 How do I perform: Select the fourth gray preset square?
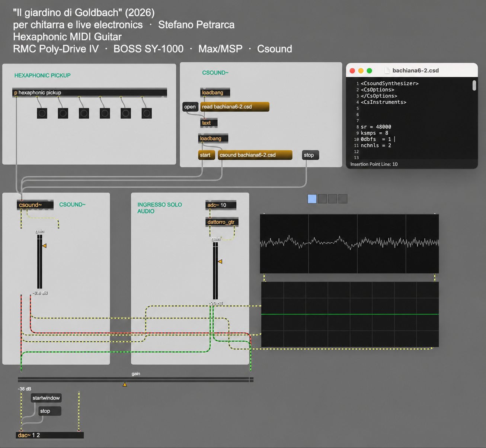click(343, 199)
